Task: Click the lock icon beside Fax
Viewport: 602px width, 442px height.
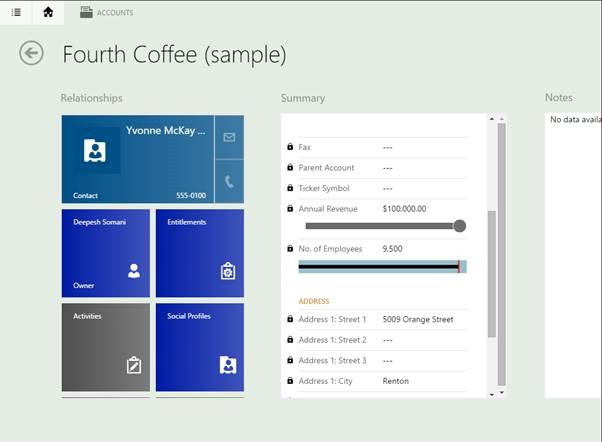Action: [x=290, y=147]
